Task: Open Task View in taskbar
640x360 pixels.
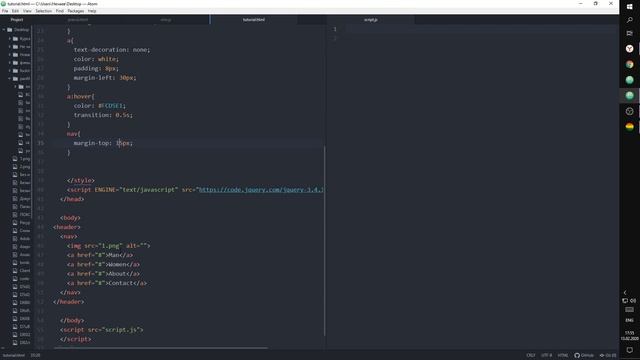Action: tap(629, 33)
